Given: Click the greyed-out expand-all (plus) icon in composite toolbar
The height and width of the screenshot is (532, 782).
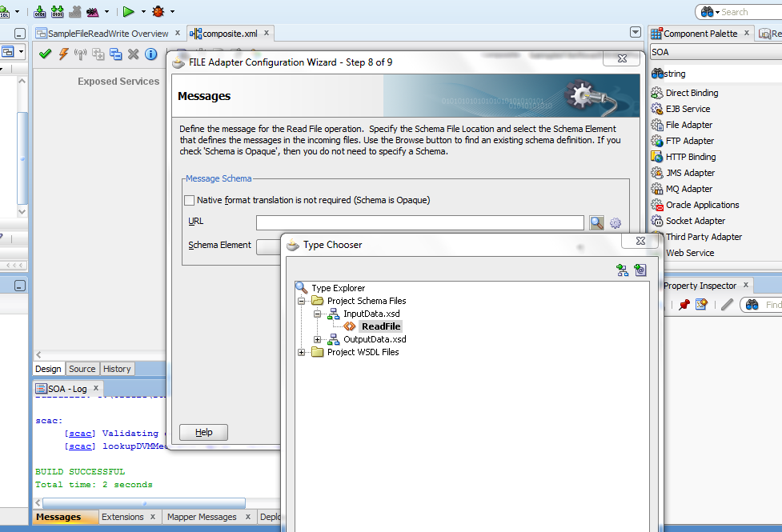Looking at the screenshot, I should point(98,54).
